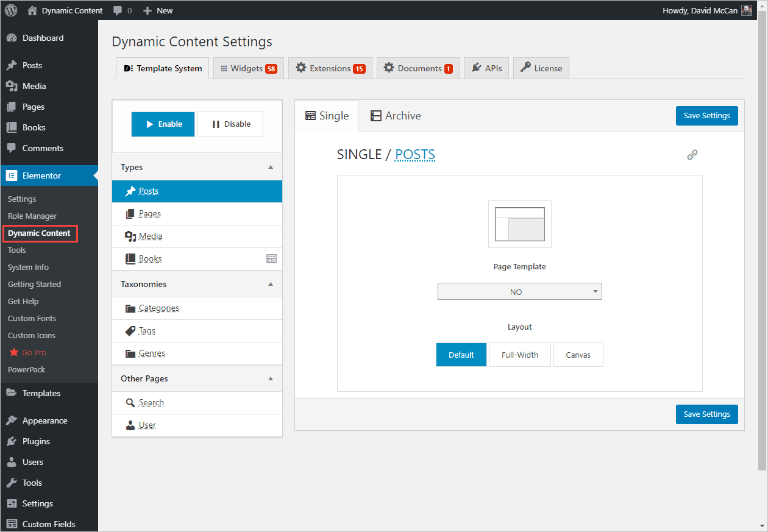This screenshot has height=532, width=768.
Task: Click the Books icon in sidebar
Action: [x=12, y=127]
